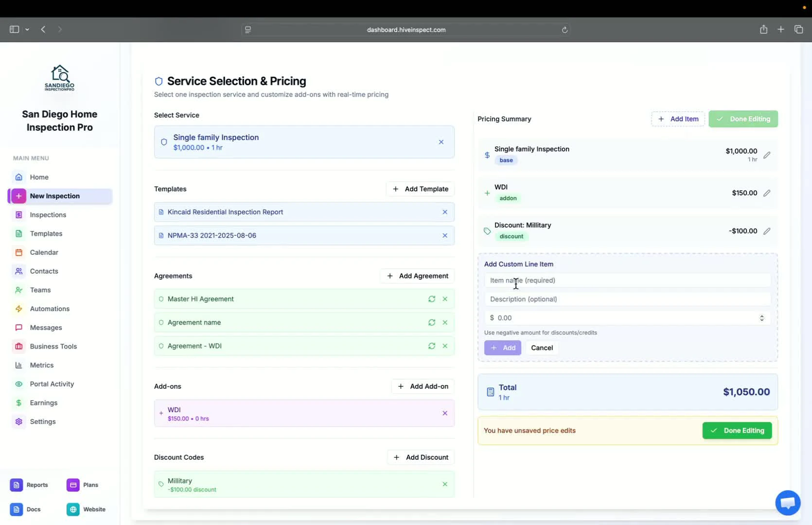Focus the Description field
The image size is (812, 525).
627,299
